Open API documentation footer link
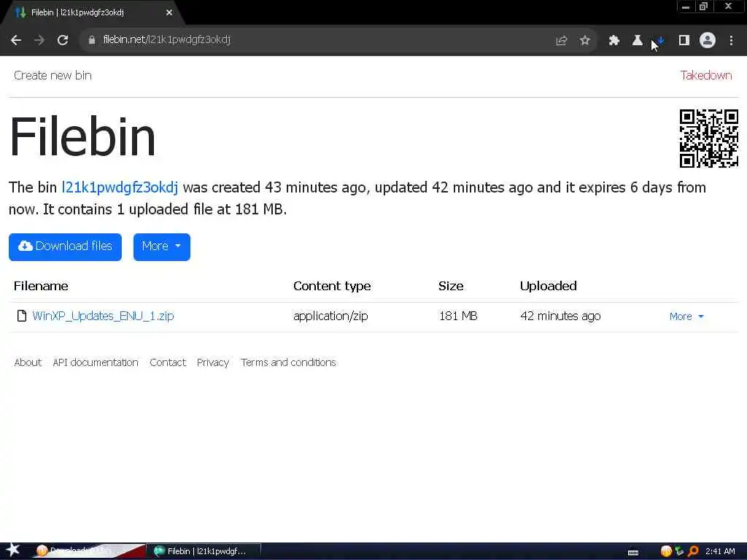 click(x=96, y=362)
